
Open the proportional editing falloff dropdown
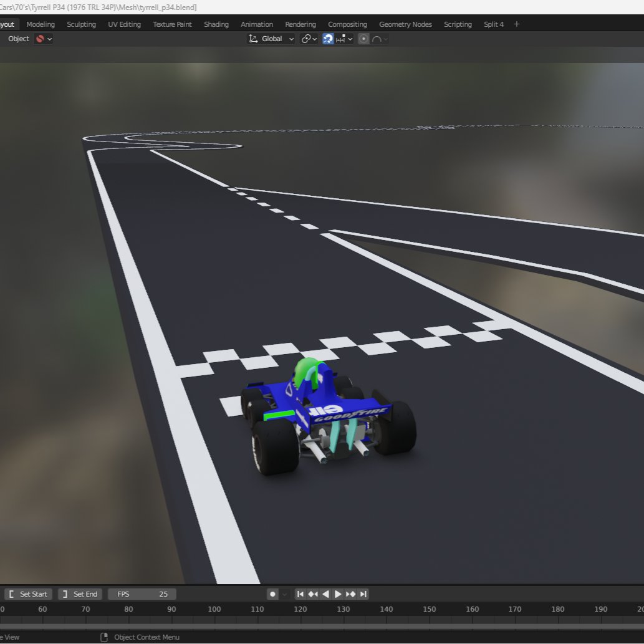(x=379, y=39)
